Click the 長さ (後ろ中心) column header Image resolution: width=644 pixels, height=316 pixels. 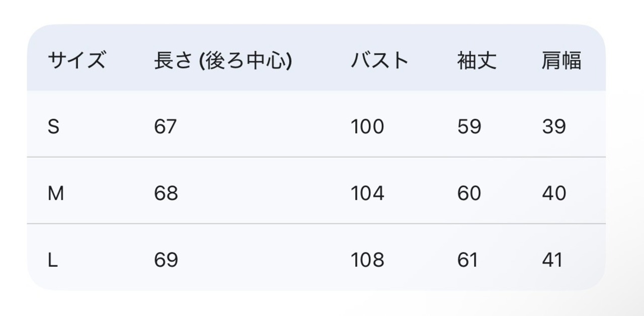(222, 61)
